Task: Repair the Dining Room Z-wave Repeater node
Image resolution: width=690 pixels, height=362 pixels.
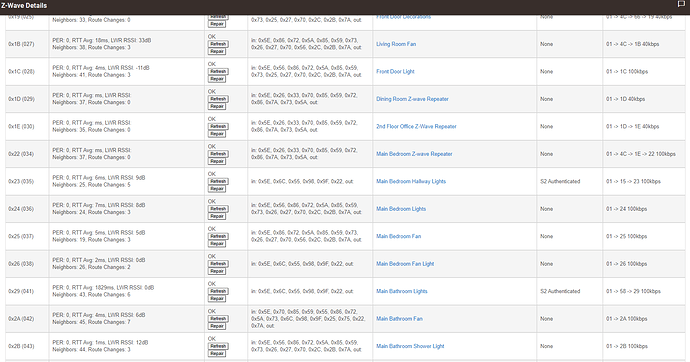Action: (217, 106)
